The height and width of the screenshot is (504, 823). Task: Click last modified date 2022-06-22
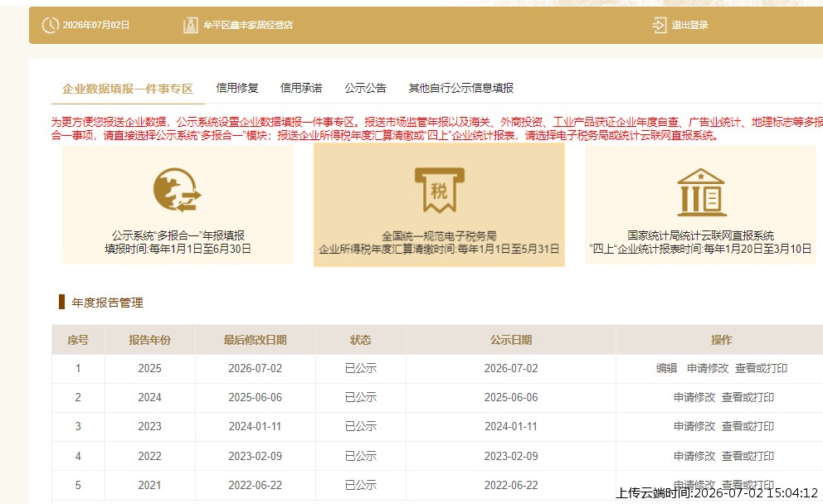click(x=255, y=485)
